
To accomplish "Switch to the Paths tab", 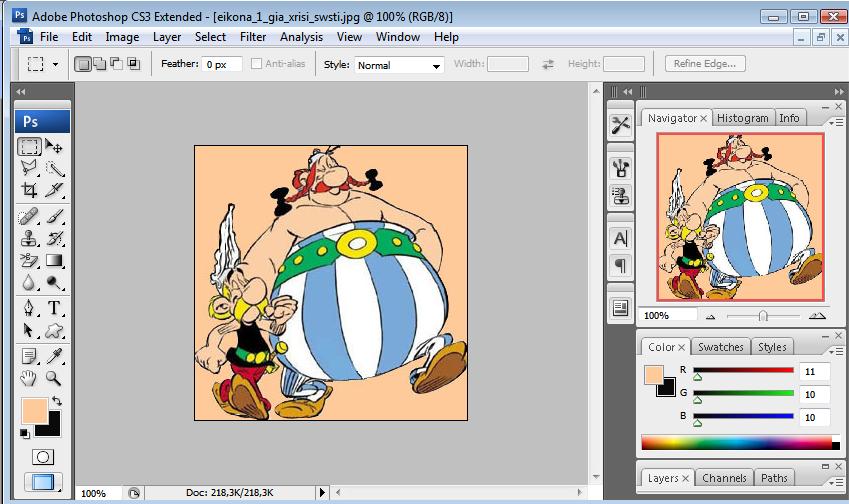I will [774, 478].
